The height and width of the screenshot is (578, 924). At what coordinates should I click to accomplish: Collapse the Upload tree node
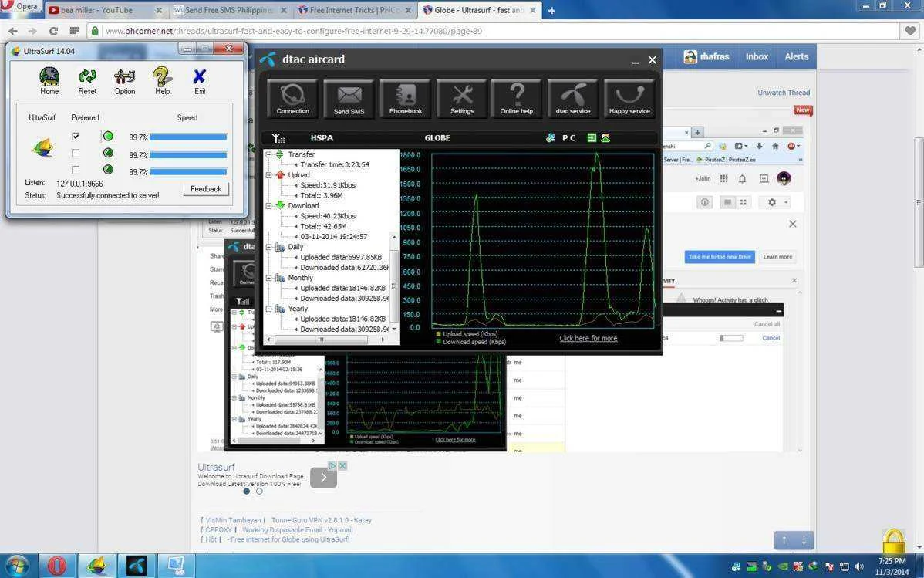pos(268,175)
